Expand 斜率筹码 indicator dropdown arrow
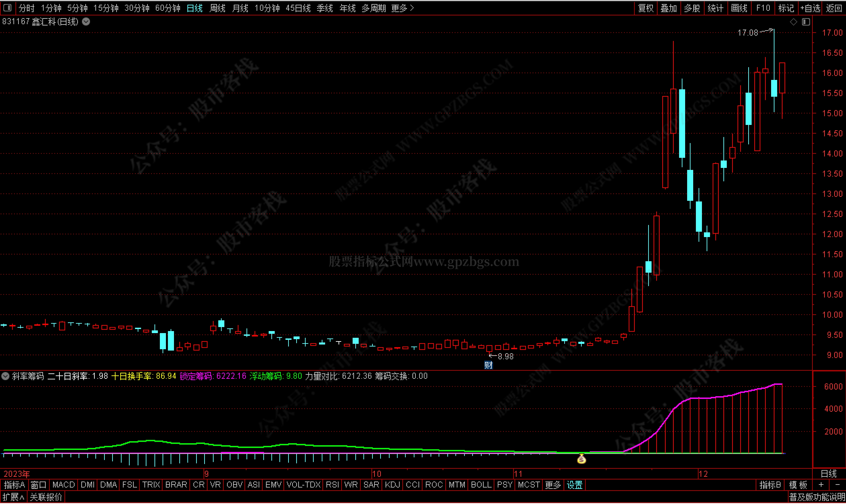 point(5,376)
